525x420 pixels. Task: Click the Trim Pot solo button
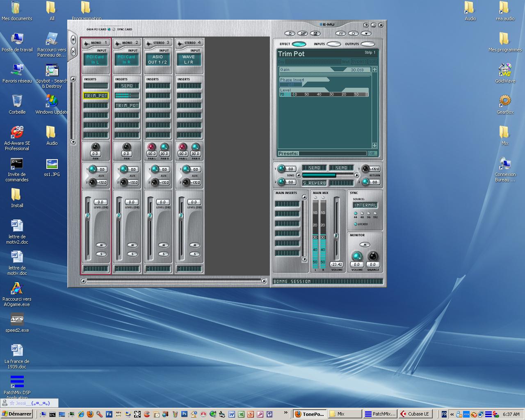tap(373, 62)
